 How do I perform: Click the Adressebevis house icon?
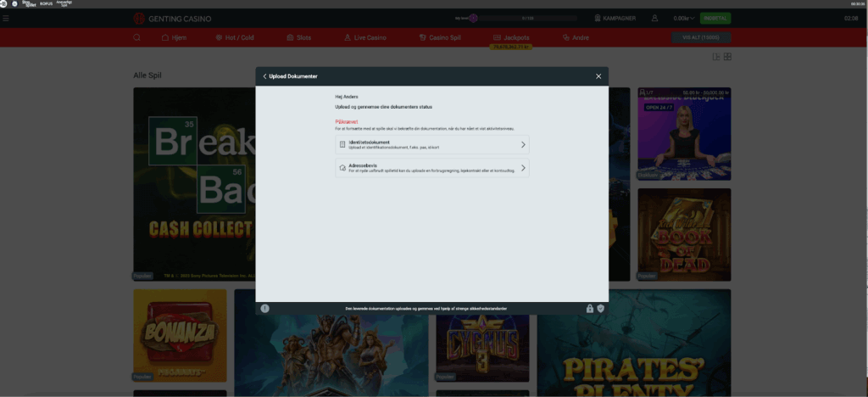342,168
